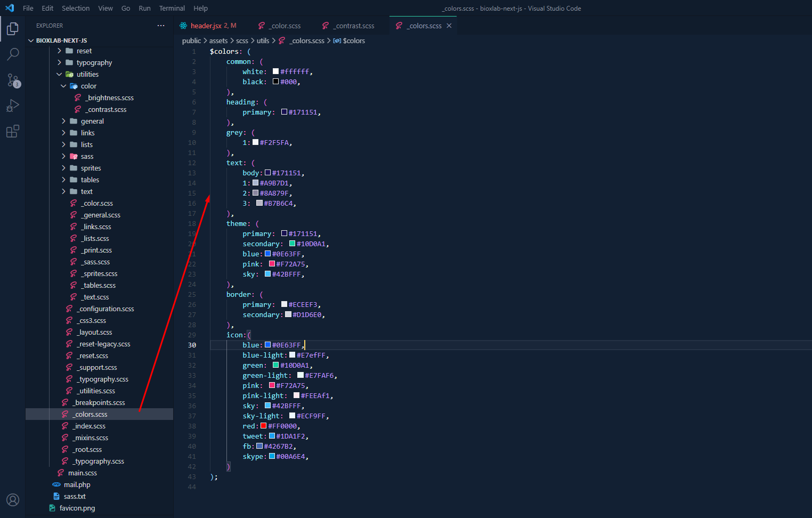This screenshot has width=812, height=518.
Task: Open the Accounts icon in activity bar
Action: coord(13,500)
